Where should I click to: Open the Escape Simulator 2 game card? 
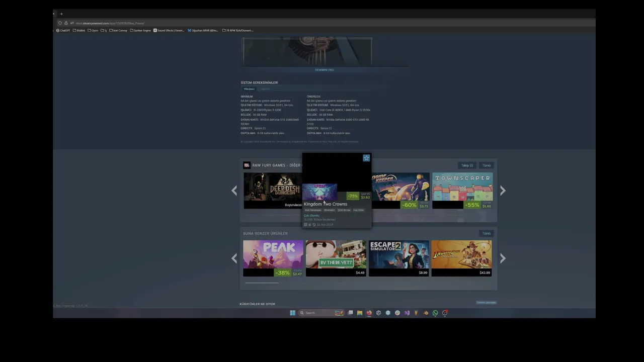coord(399,258)
